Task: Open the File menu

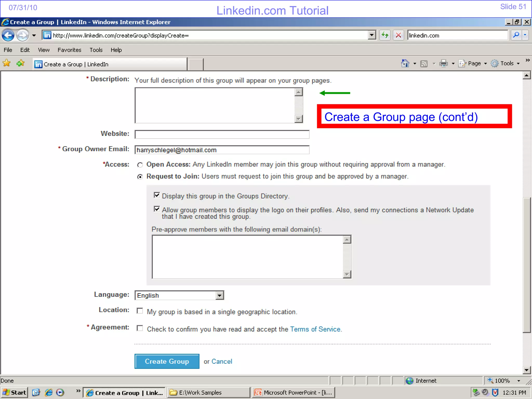Action: pyautogui.click(x=8, y=50)
